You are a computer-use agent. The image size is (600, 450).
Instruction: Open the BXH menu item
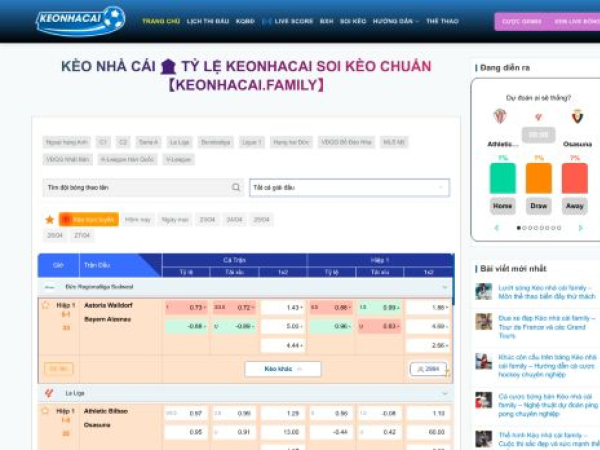pyautogui.click(x=327, y=21)
